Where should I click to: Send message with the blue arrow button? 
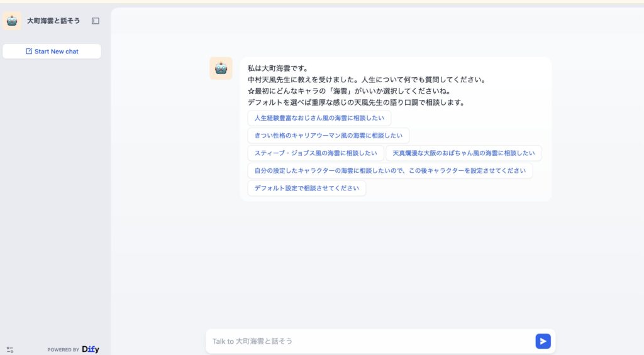pos(543,341)
